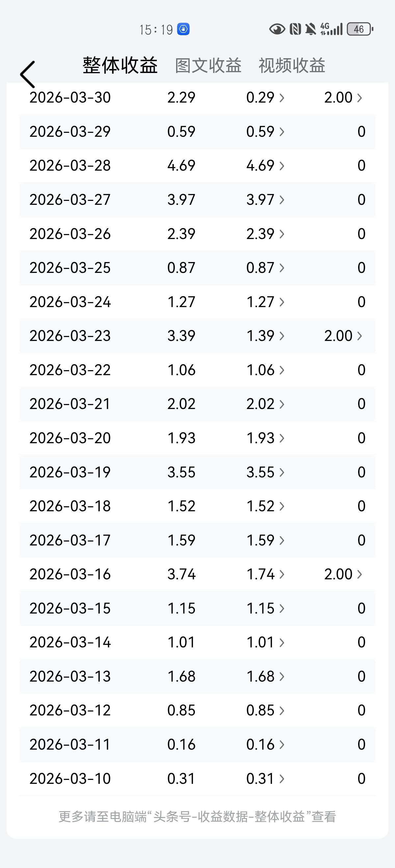
Task: Tap the 15:19 clock in status bar
Action: tap(156, 30)
